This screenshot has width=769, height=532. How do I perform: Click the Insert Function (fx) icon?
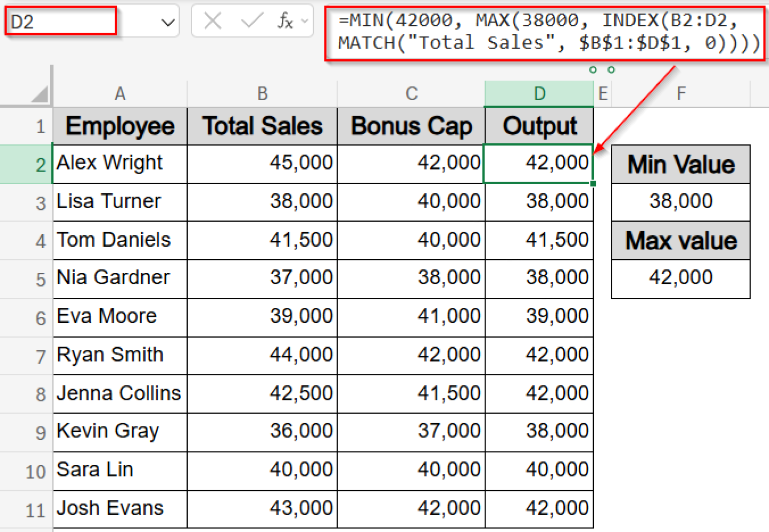pos(284,21)
